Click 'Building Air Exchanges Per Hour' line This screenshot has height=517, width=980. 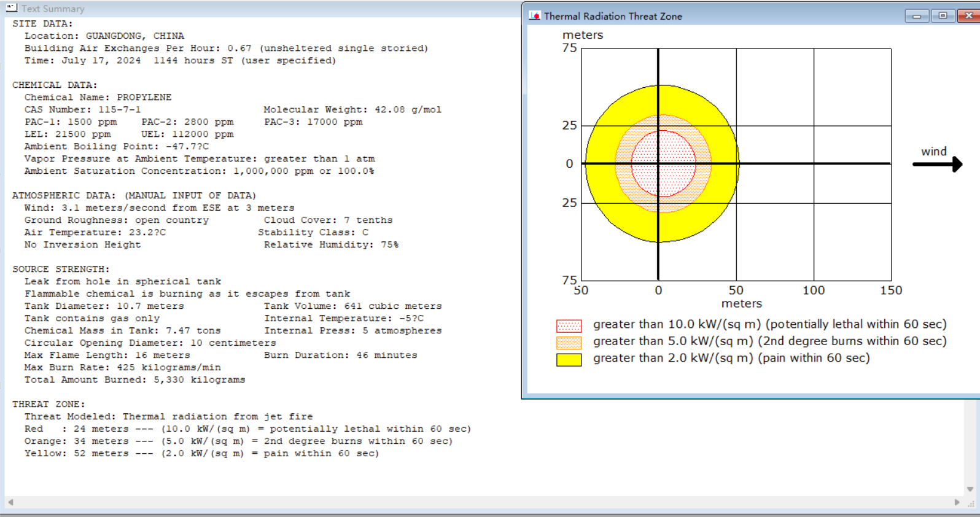point(226,48)
